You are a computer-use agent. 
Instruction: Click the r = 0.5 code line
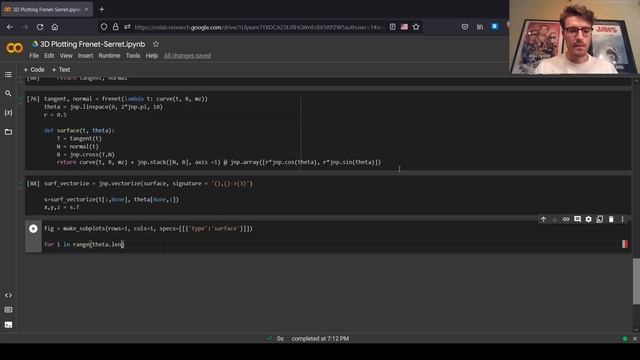[x=55, y=115]
